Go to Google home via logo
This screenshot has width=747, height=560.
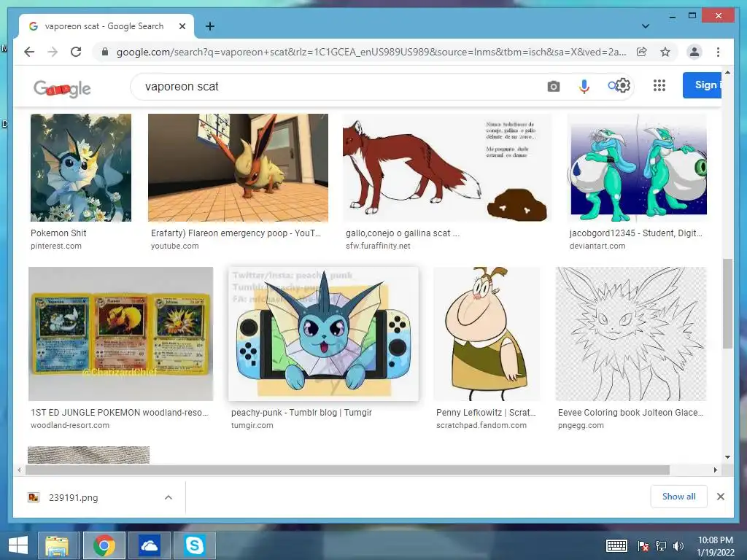(62, 88)
